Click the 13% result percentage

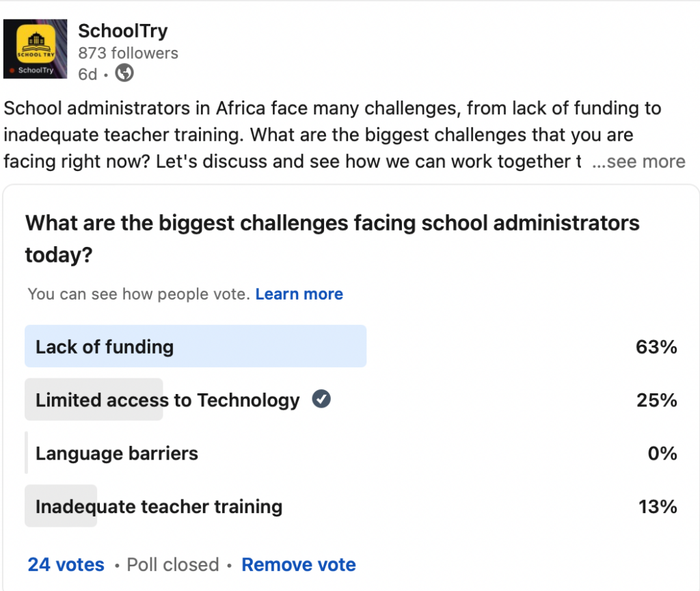(658, 507)
